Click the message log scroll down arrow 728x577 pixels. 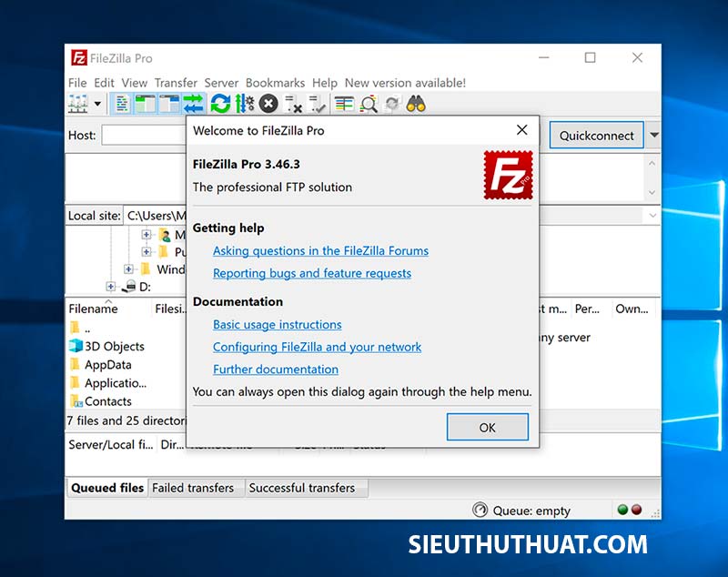tap(652, 192)
